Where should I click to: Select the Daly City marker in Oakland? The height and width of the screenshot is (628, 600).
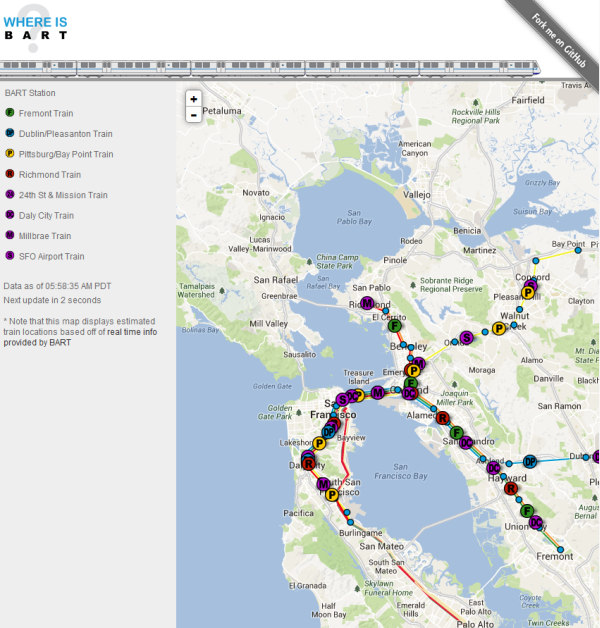(x=409, y=394)
